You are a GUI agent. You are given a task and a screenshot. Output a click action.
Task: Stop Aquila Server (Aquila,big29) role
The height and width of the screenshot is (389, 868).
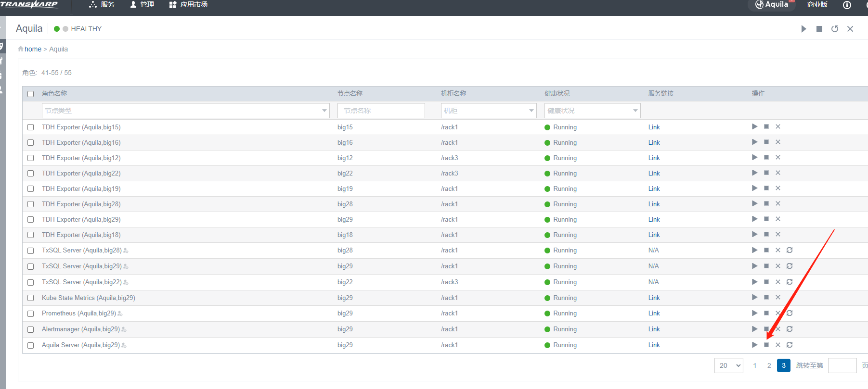[x=766, y=345]
